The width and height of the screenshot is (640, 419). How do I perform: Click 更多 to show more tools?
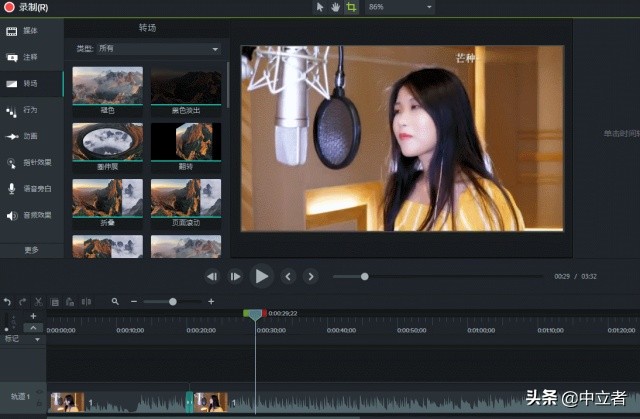coord(31,249)
